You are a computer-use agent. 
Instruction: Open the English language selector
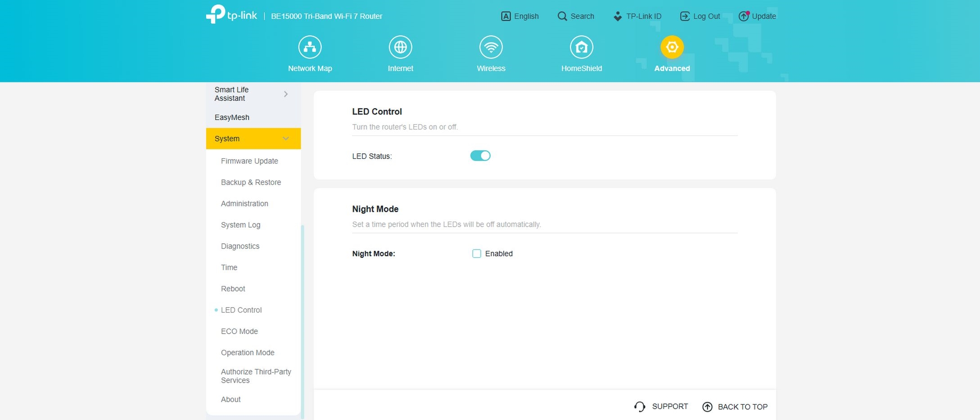pyautogui.click(x=520, y=16)
